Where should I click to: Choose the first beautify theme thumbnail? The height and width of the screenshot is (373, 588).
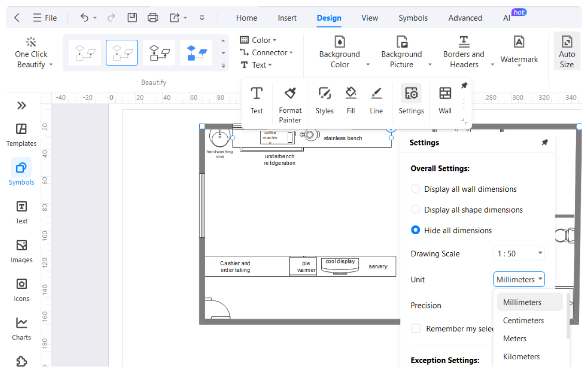[x=85, y=53]
